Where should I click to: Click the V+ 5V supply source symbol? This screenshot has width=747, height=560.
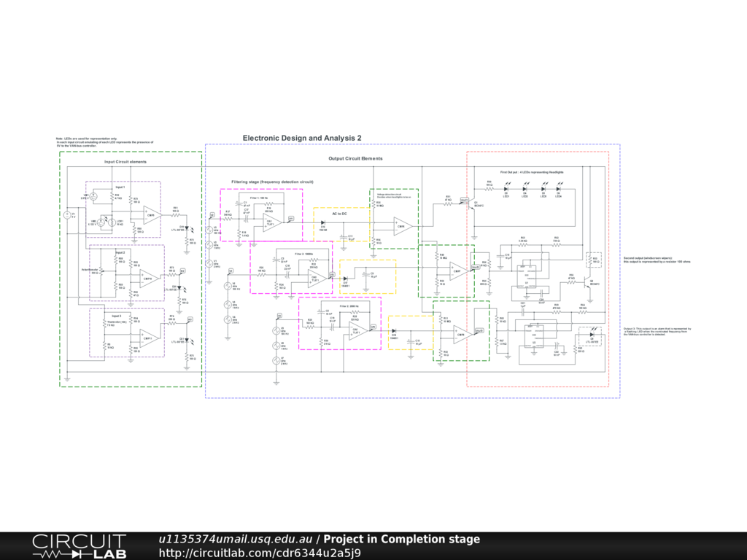pyautogui.click(x=67, y=215)
